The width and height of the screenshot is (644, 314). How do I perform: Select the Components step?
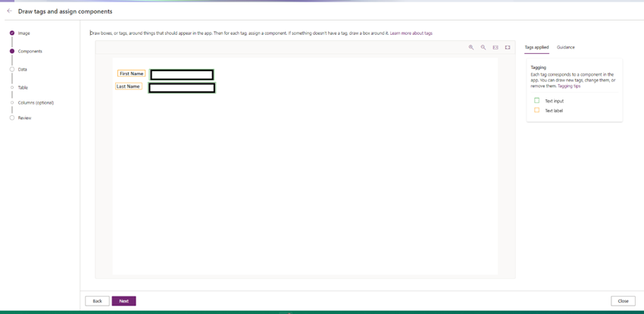pyautogui.click(x=30, y=52)
